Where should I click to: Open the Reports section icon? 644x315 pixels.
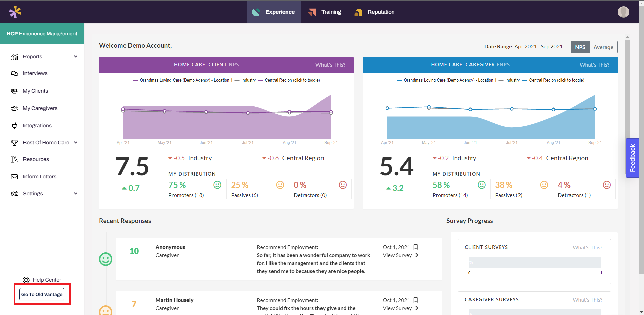(x=14, y=57)
